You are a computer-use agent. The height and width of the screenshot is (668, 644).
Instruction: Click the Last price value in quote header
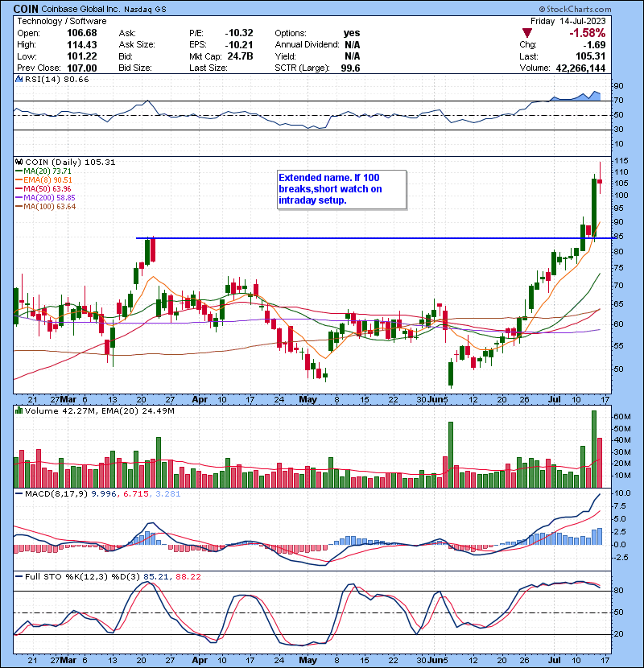[x=590, y=56]
